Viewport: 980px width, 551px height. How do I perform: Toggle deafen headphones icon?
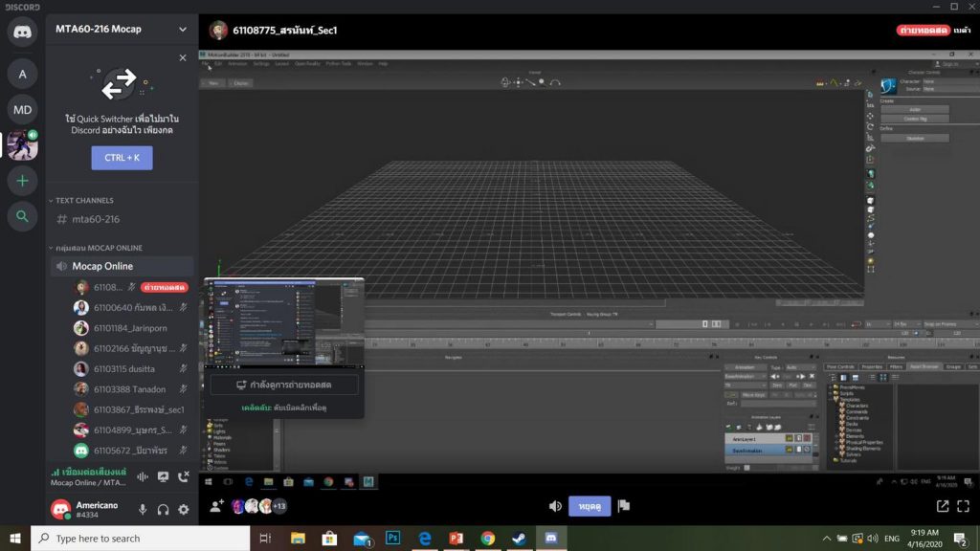(x=164, y=510)
